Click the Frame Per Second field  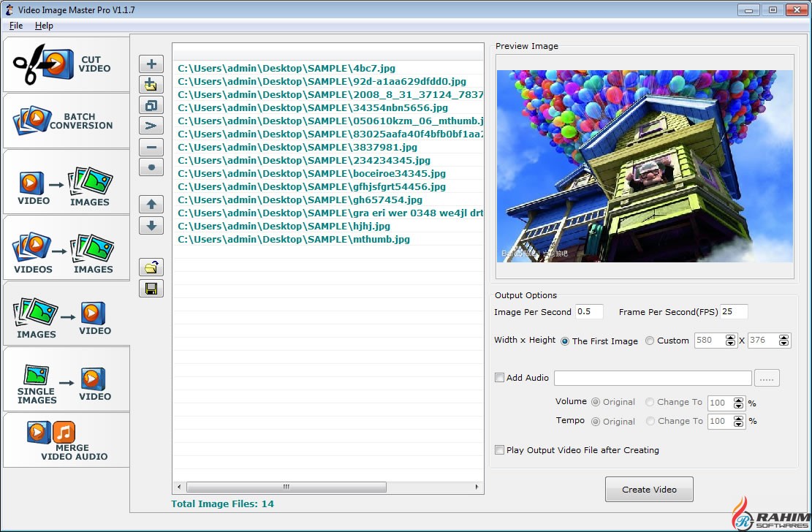click(734, 311)
